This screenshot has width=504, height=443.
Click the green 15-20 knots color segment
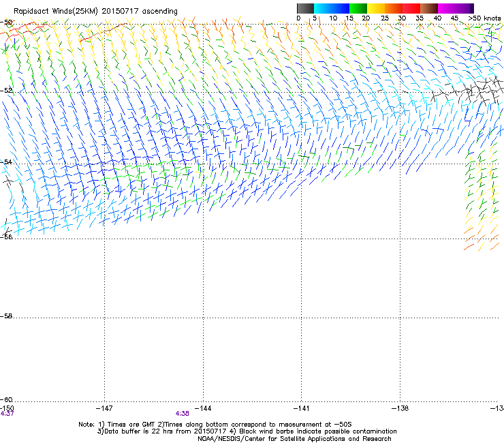pos(358,8)
